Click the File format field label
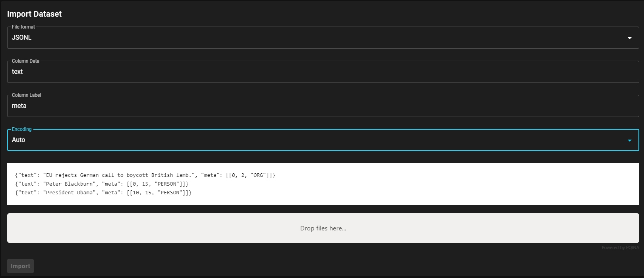 (23, 27)
